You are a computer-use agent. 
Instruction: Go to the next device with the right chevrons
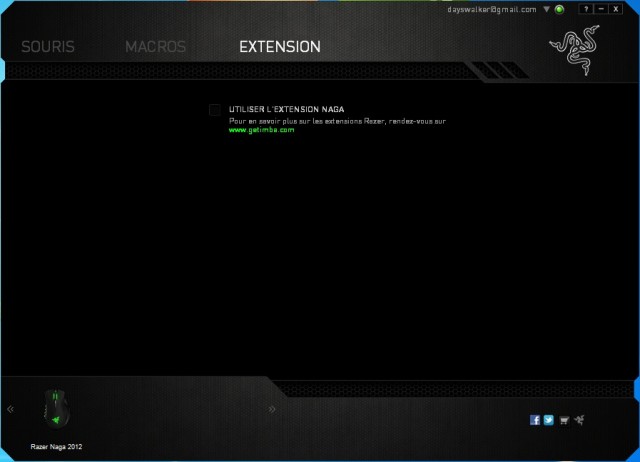pos(272,409)
